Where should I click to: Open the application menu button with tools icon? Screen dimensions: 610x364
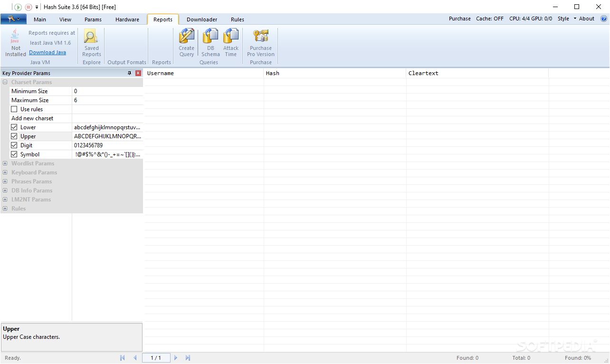coord(13,19)
